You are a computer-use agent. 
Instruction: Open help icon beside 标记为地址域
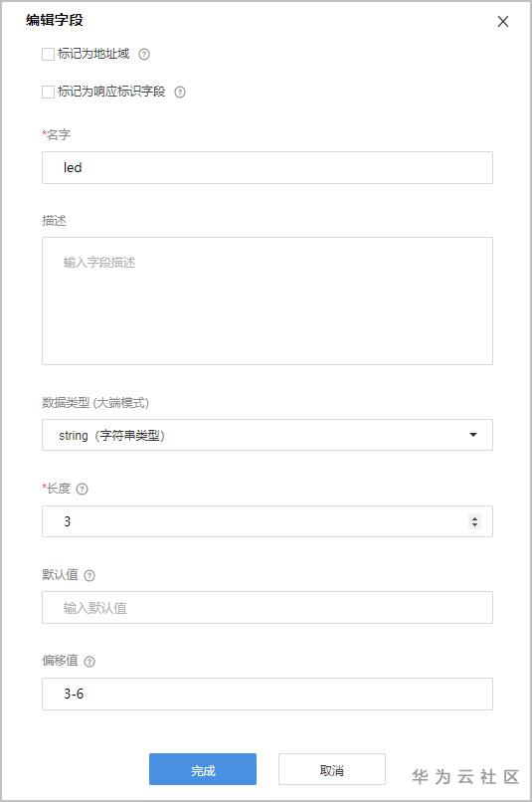tap(144, 54)
